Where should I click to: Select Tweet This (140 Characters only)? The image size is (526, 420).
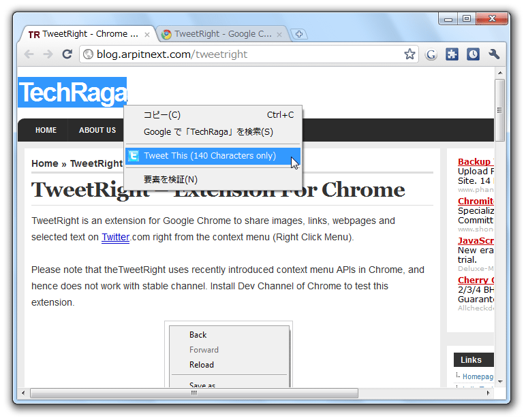pos(213,156)
